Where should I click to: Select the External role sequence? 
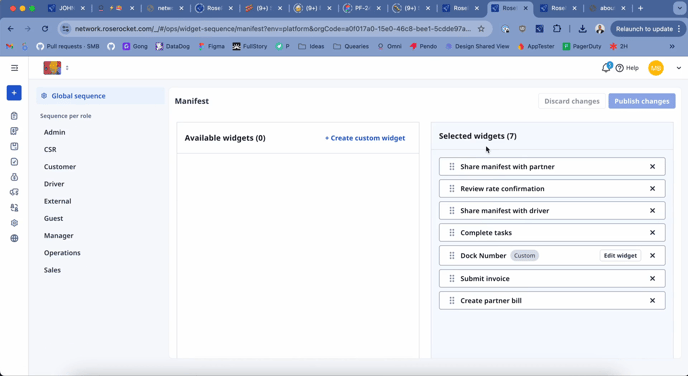tap(57, 201)
